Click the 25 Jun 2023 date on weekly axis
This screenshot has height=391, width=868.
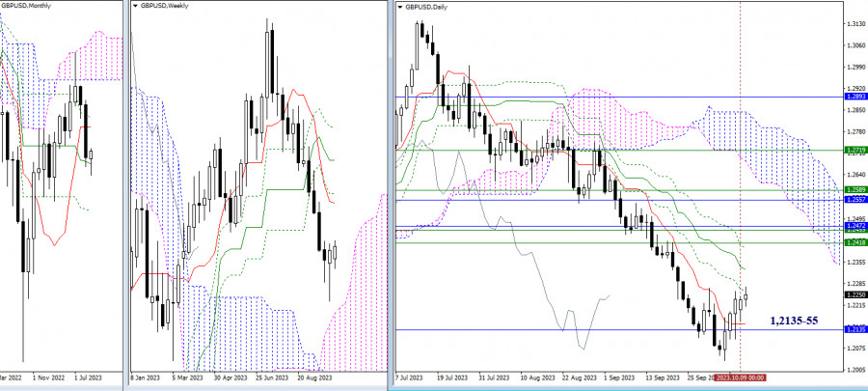coord(272,377)
